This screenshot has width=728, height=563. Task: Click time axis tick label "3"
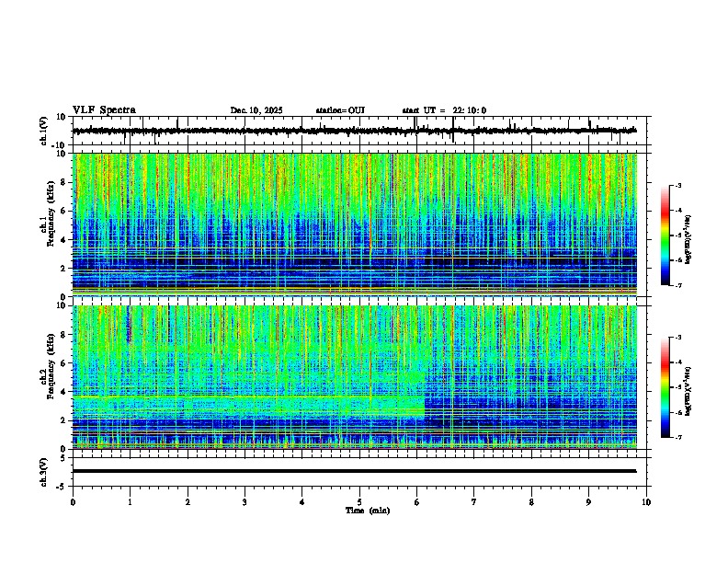point(245,502)
